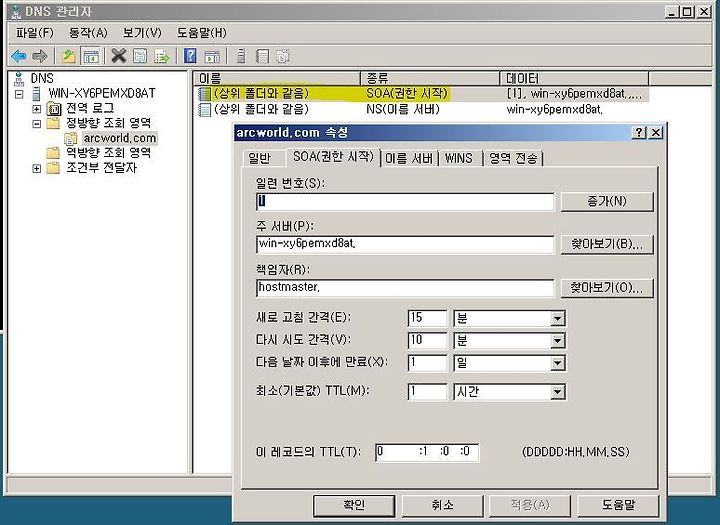Click the arcworld.com zone icon
Viewport: 720px width, 525px height.
tap(71, 138)
